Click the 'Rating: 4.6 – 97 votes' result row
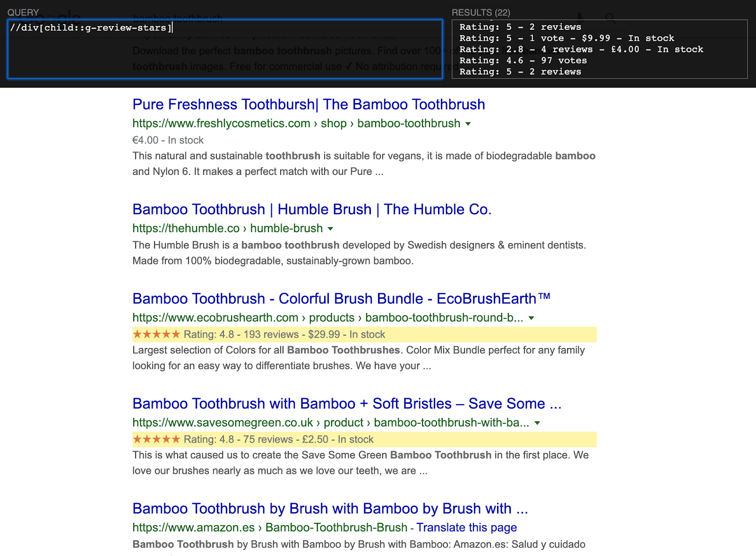 click(x=523, y=61)
